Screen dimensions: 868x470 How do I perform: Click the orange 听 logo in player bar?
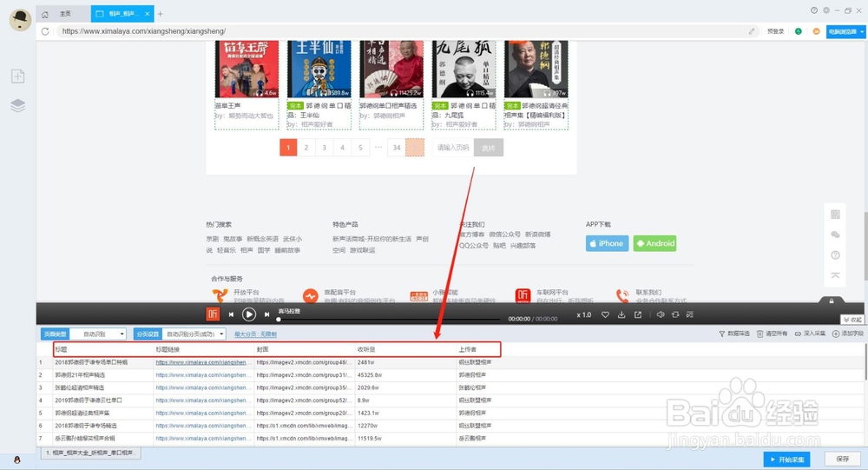click(x=213, y=314)
